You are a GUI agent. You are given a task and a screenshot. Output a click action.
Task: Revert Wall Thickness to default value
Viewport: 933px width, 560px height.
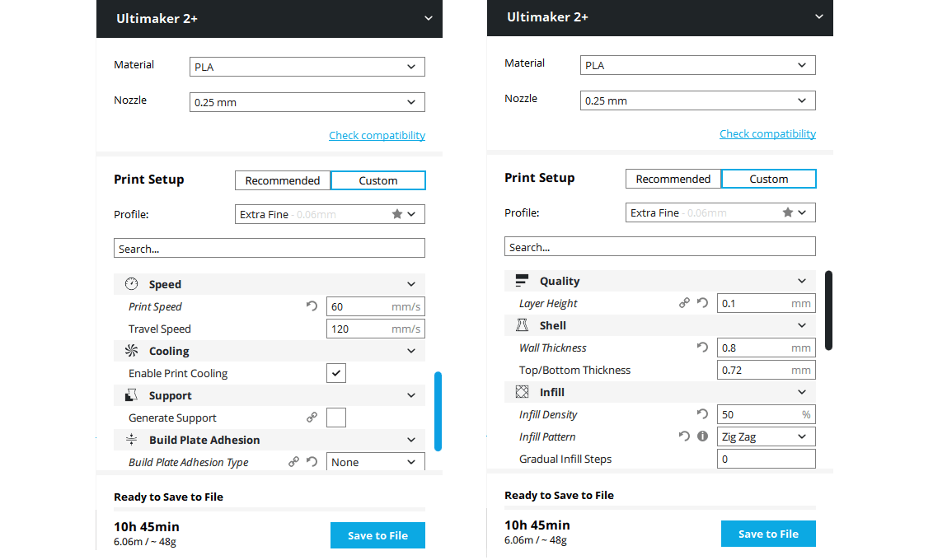703,348
